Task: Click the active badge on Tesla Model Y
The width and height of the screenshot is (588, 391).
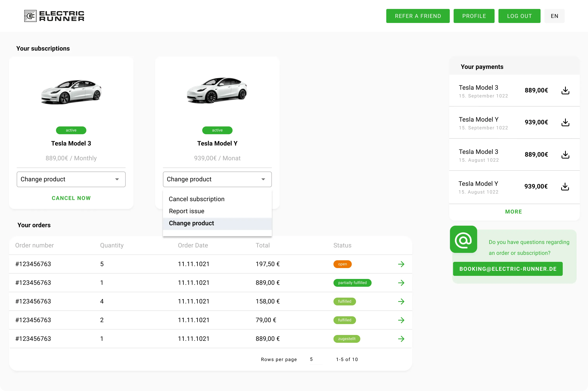Action: pos(217,130)
